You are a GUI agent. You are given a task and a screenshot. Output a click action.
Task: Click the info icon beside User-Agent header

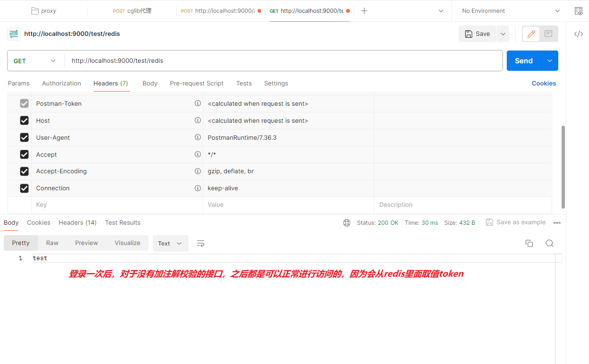click(x=198, y=137)
